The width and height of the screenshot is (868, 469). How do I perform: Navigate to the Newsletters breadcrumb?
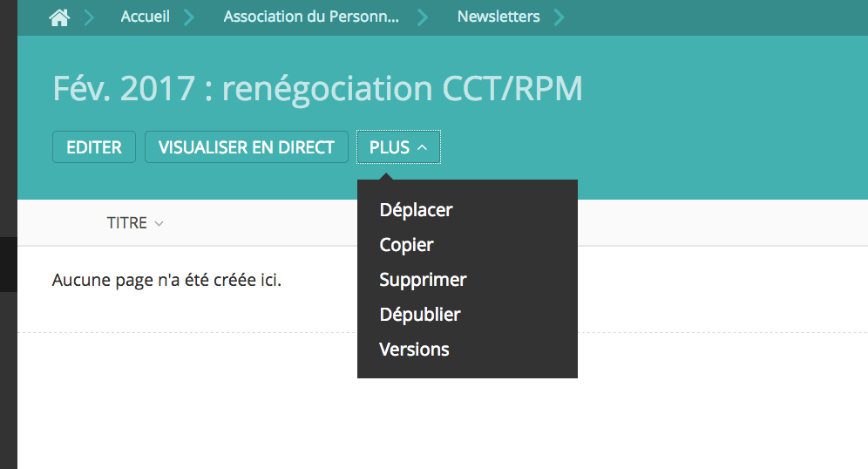click(x=498, y=17)
